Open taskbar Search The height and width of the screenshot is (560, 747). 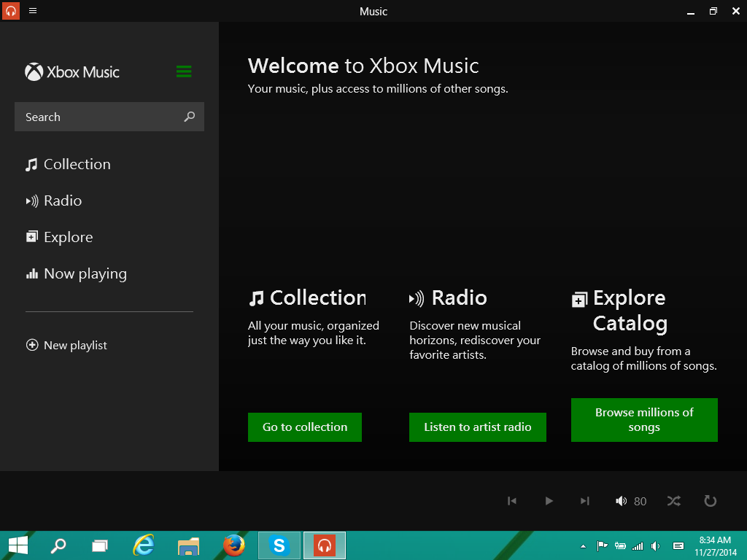[58, 545]
